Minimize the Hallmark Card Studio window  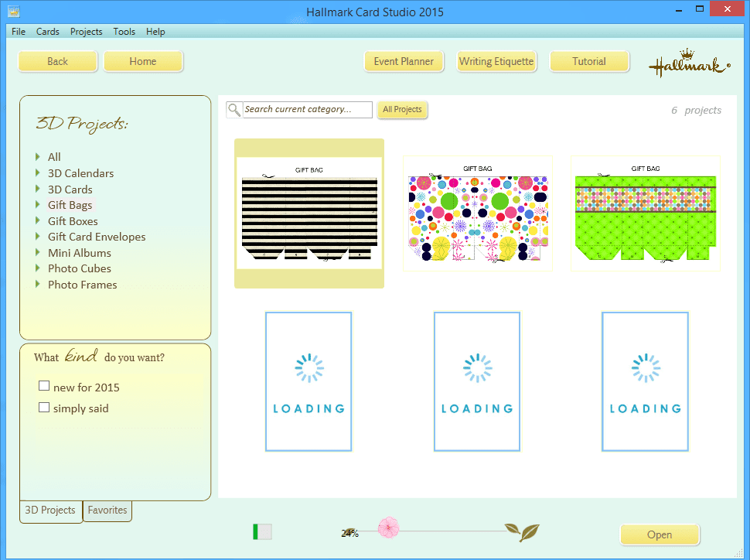coord(678,9)
